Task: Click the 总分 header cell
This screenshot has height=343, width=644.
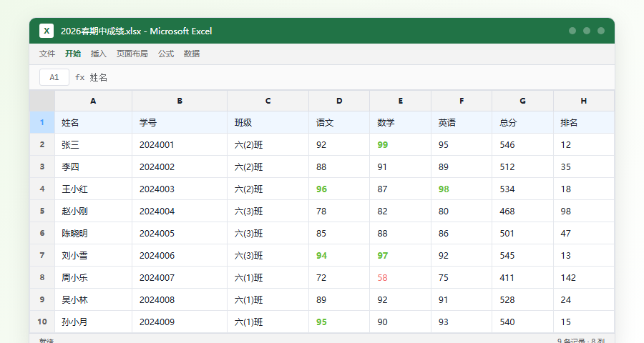Action: tap(523, 122)
